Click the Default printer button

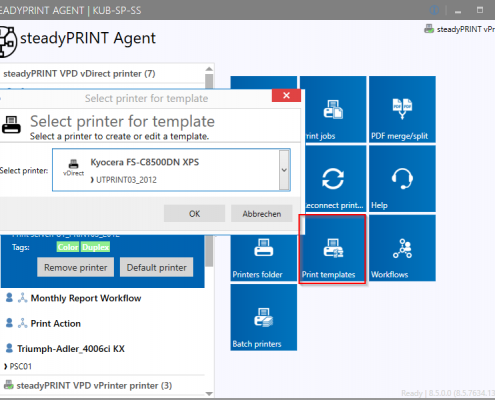pyautogui.click(x=156, y=267)
